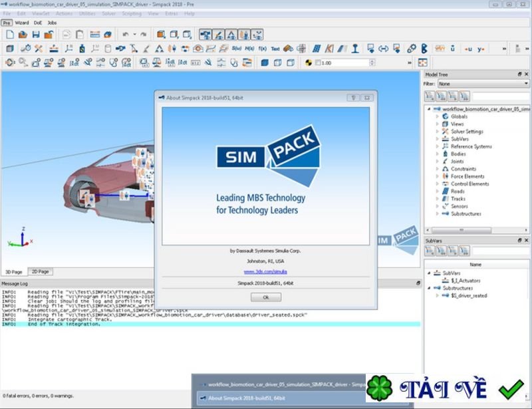Open the www.3ds.com/simulia link
Image resolution: width=532 pixels, height=409 pixels.
(x=265, y=271)
